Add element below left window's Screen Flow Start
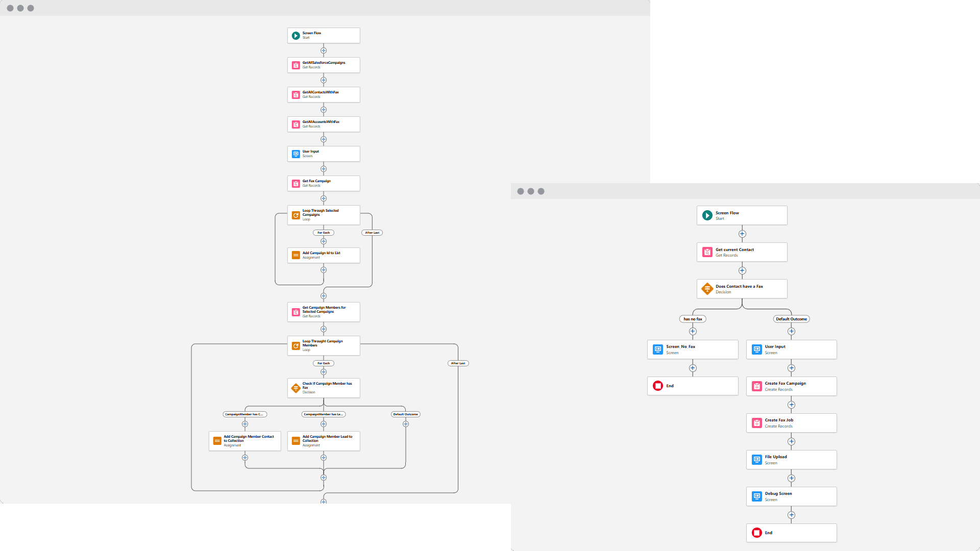This screenshot has height=551, width=980. coord(324,51)
